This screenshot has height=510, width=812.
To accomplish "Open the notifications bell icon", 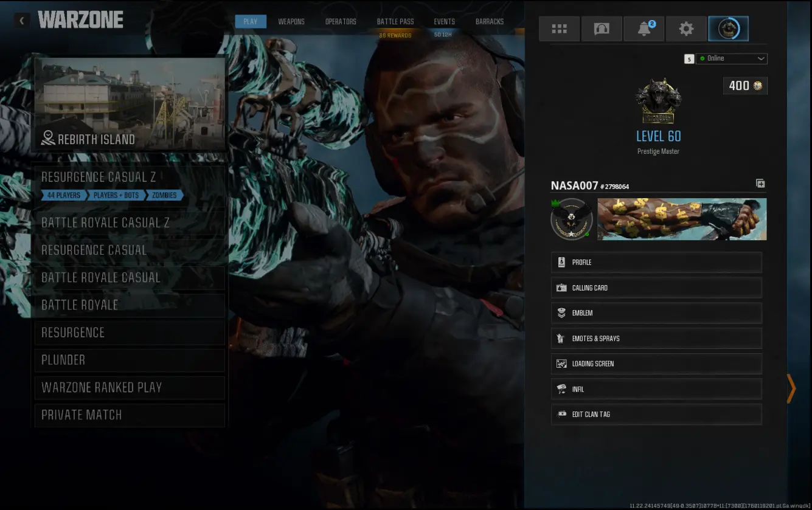I will [644, 29].
